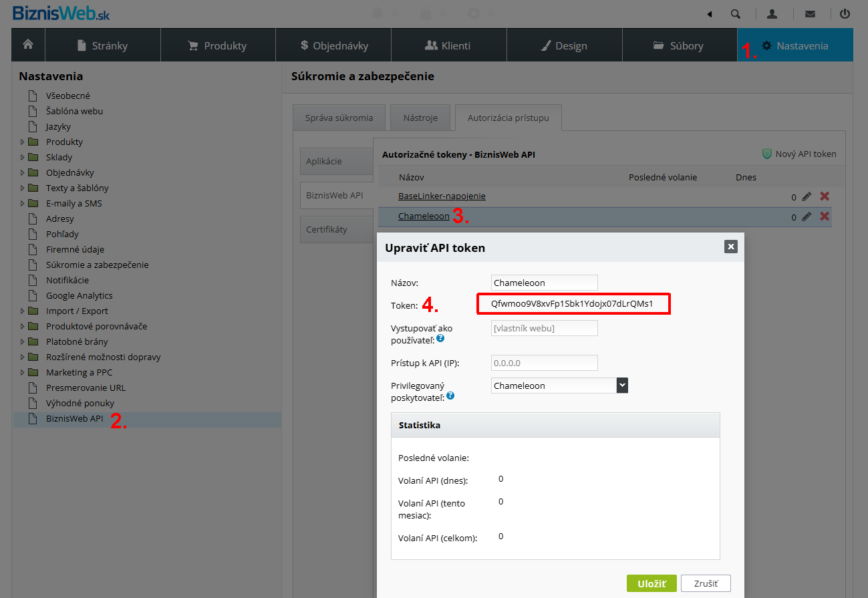Open the mail envelope icon
The width and height of the screenshot is (868, 598).
coord(810,13)
